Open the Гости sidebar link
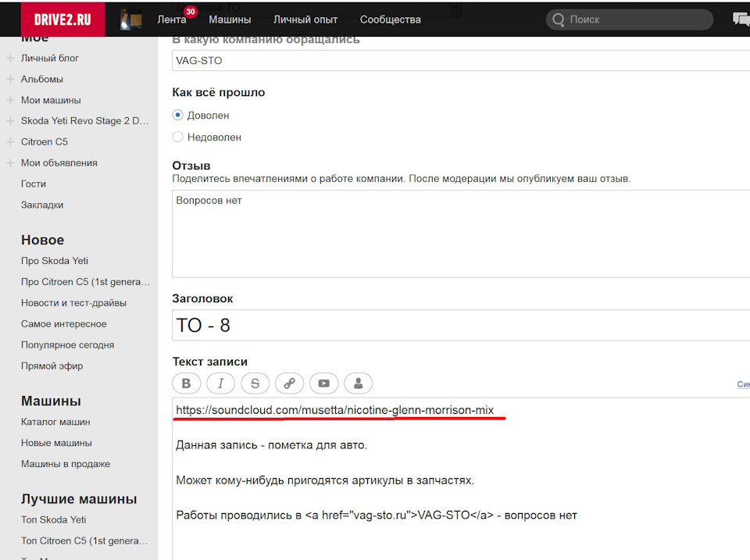 (x=34, y=184)
